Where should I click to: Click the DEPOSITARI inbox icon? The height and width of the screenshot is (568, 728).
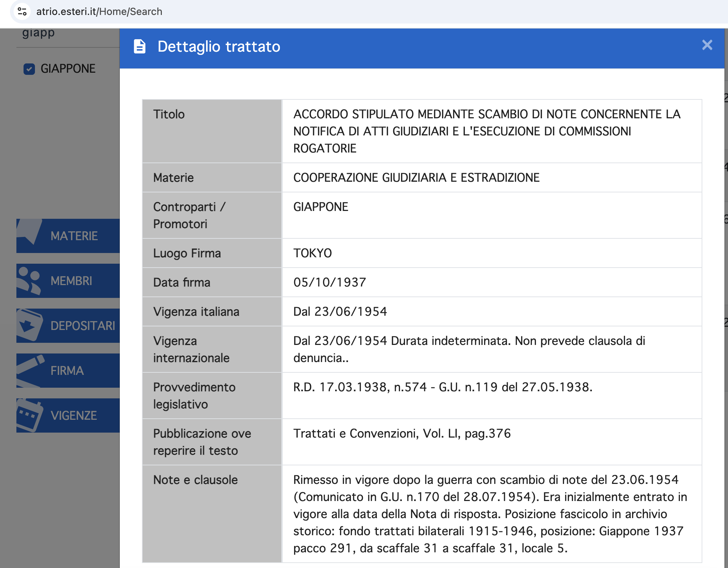29,325
